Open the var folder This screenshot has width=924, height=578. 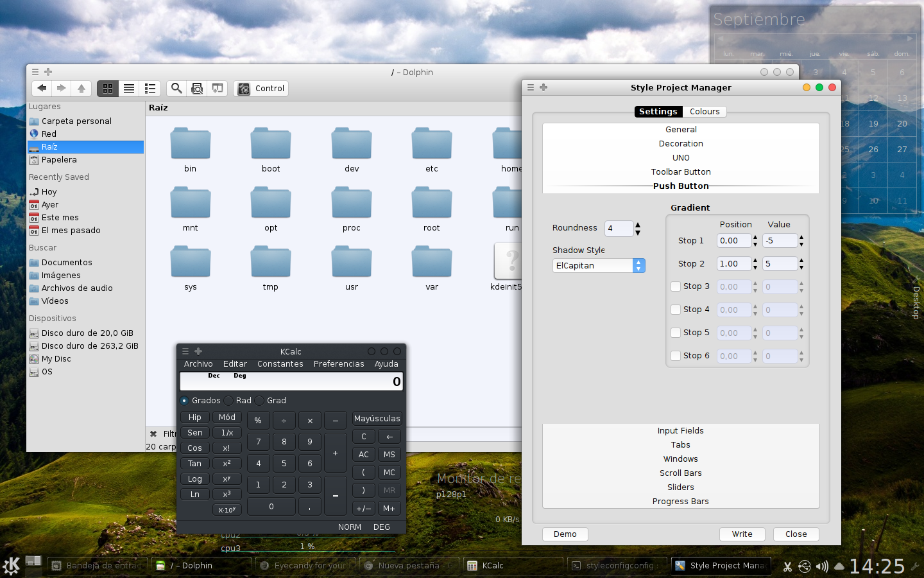click(x=432, y=268)
